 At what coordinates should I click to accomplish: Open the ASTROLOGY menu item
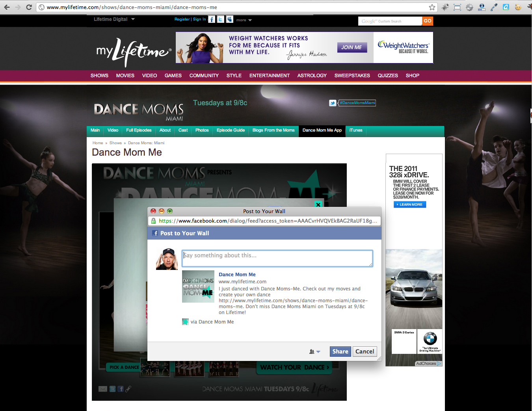click(312, 76)
